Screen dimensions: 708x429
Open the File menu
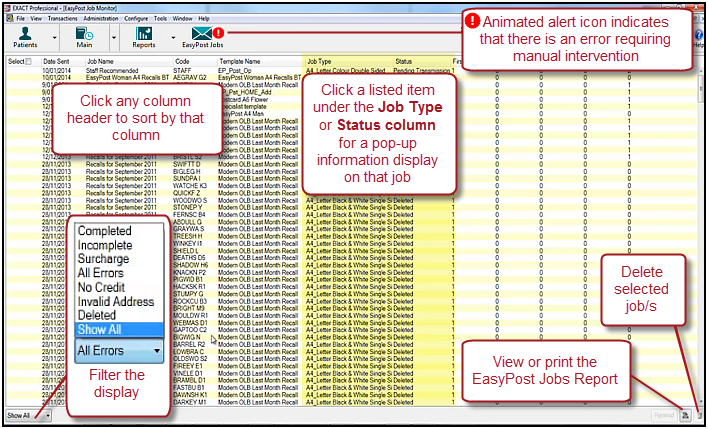point(20,19)
